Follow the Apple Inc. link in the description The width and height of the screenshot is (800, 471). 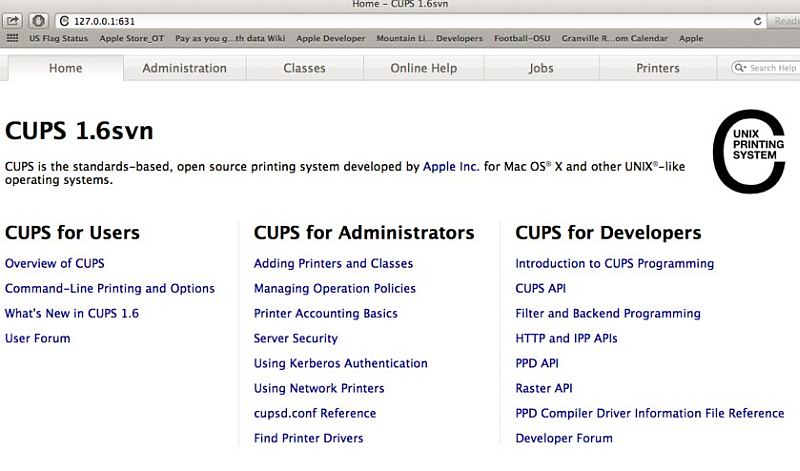point(451,166)
